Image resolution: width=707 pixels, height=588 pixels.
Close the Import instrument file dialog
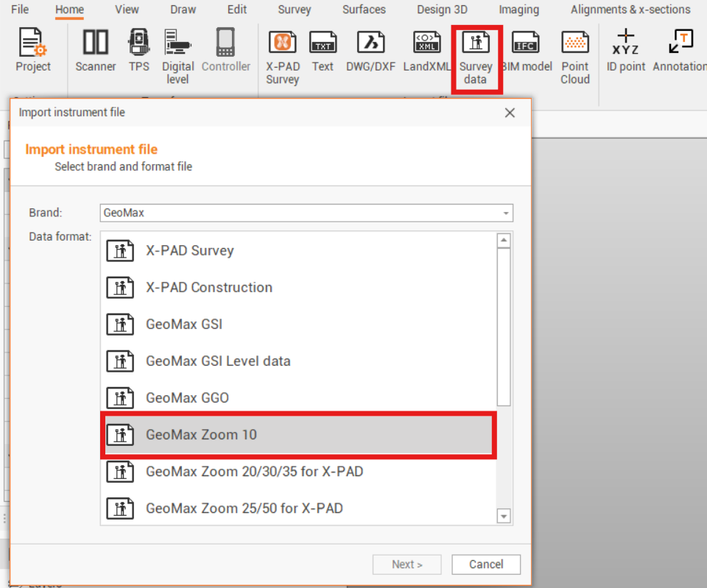[509, 113]
